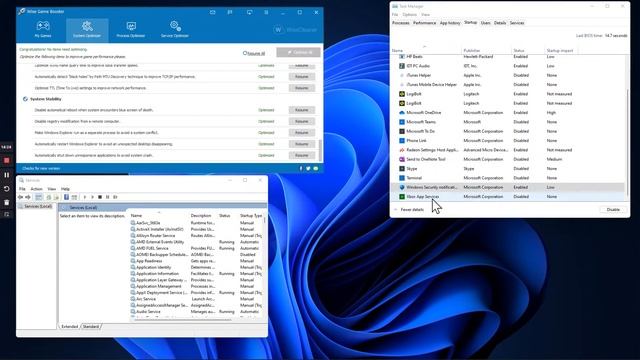Switch to the Standard tab in Services
Screen dimensions: 640x360
[x=91, y=327]
